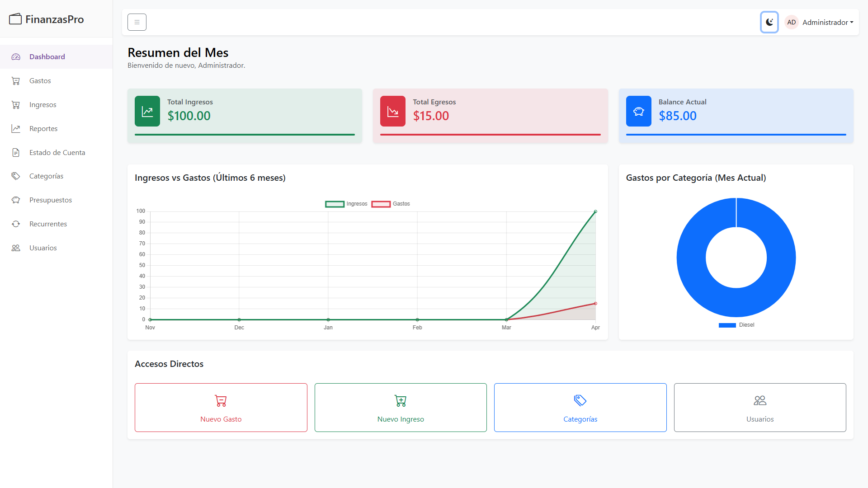Toggle the Ingresos legend in the chart

(x=346, y=204)
